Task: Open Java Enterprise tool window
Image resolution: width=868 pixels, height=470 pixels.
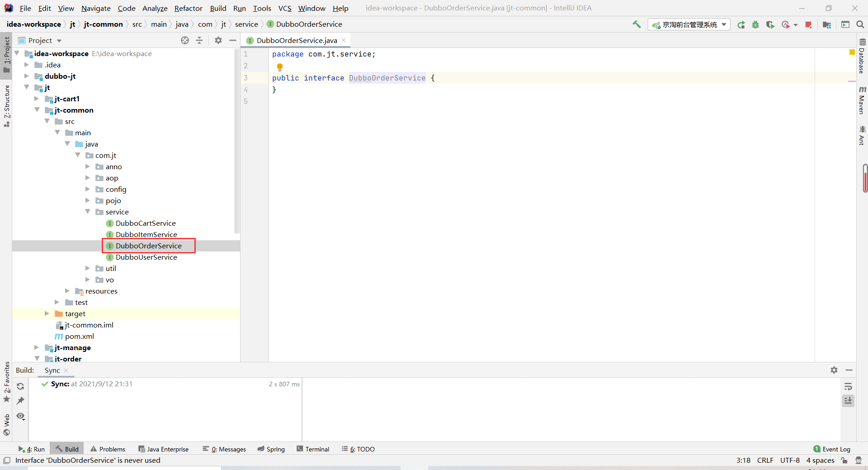Action: 163,449
